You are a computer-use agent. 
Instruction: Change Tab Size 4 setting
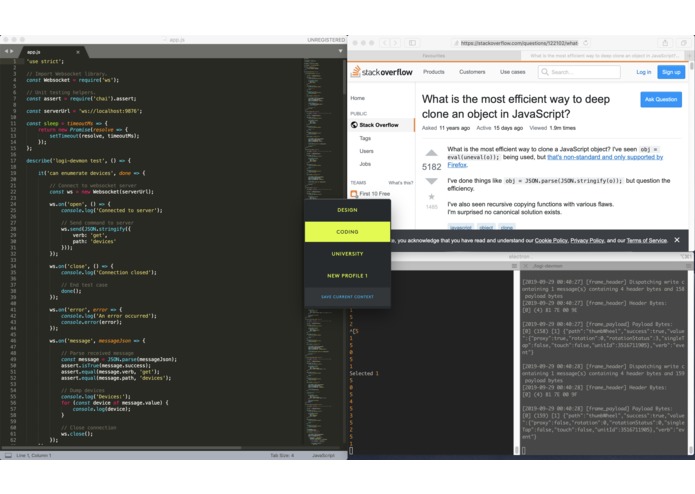point(282,455)
